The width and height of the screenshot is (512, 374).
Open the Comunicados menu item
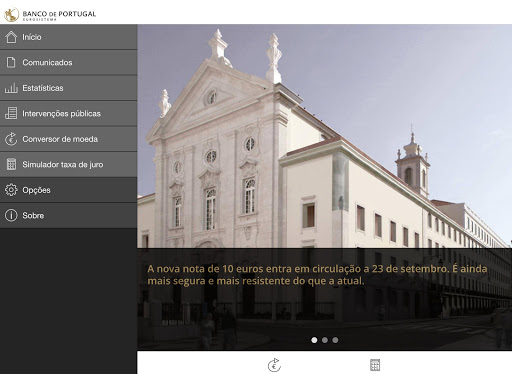(68, 62)
